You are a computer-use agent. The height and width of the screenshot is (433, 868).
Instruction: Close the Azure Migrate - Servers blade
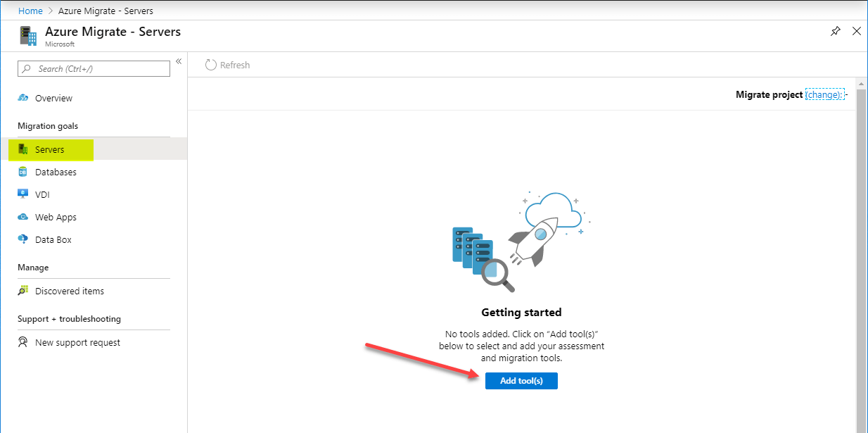tap(856, 32)
